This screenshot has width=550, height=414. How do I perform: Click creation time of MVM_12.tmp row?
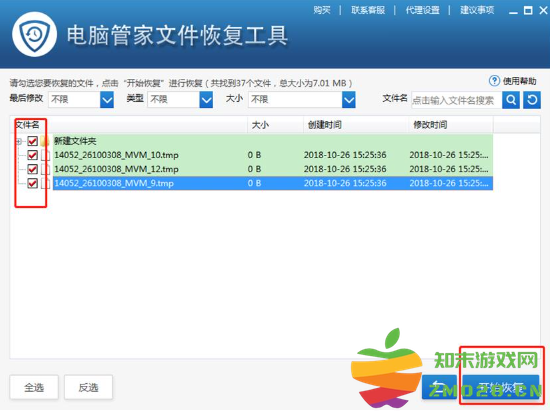click(345, 169)
